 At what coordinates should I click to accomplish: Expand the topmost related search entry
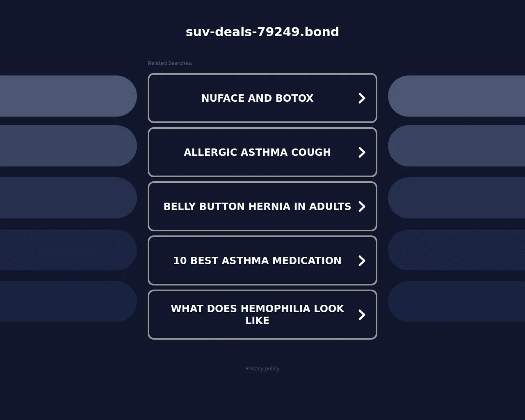coord(262,98)
